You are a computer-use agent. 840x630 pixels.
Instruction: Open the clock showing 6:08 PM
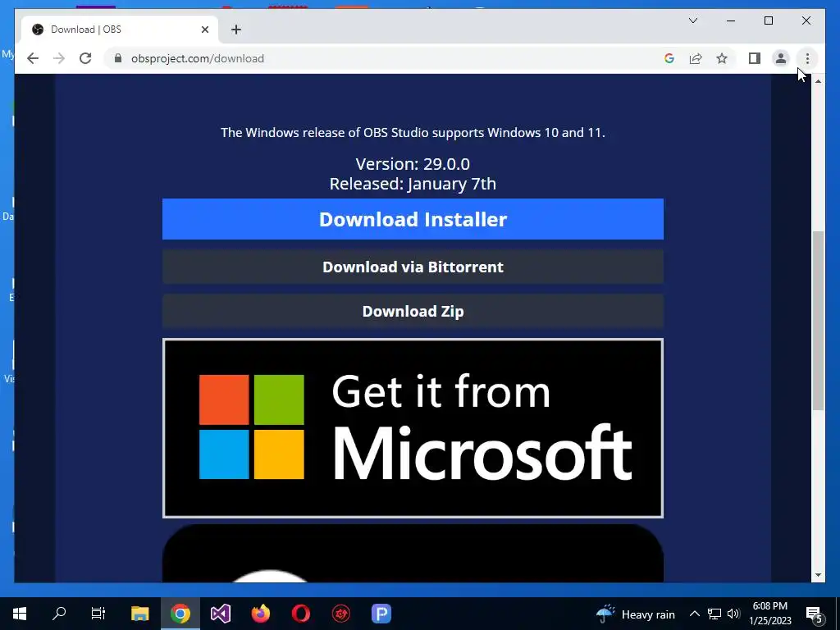[x=769, y=614]
